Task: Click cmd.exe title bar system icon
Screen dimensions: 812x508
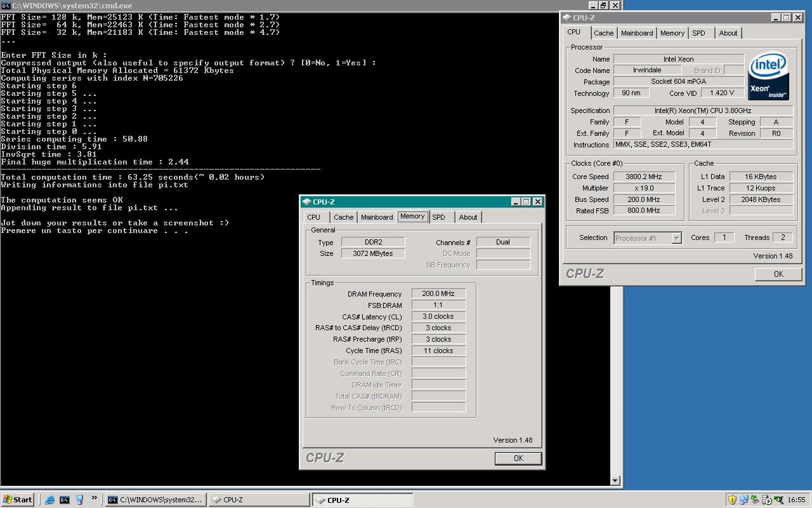Action: click(6, 5)
